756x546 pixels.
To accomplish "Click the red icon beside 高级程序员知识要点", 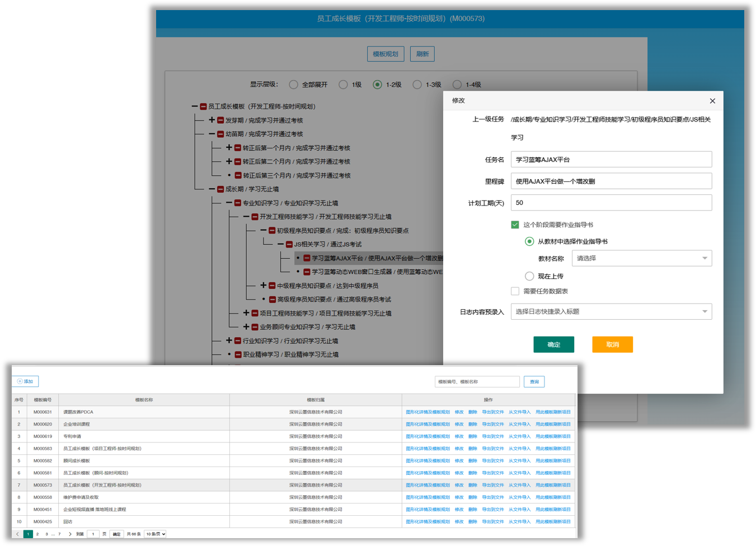I will (x=272, y=300).
